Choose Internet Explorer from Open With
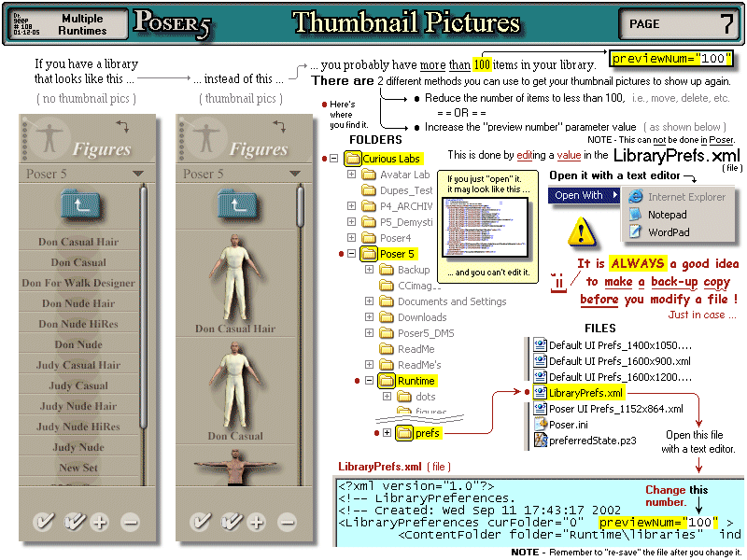 (x=678, y=197)
